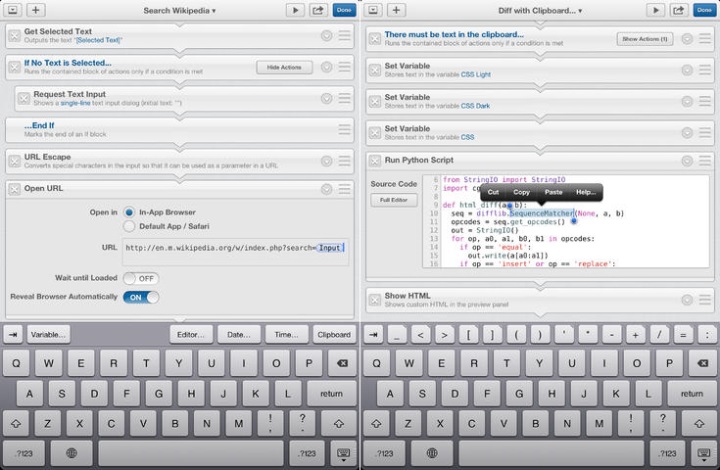Screen dimensions: 720x470
Task: Tap the left bracket key on code bar
Action: click(x=468, y=335)
